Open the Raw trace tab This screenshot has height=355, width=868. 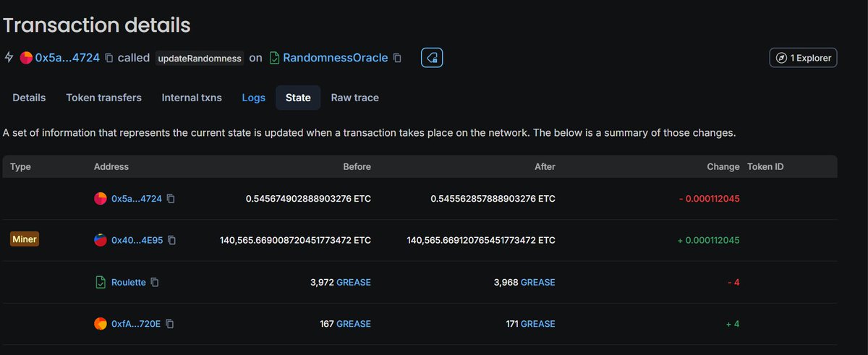click(354, 98)
